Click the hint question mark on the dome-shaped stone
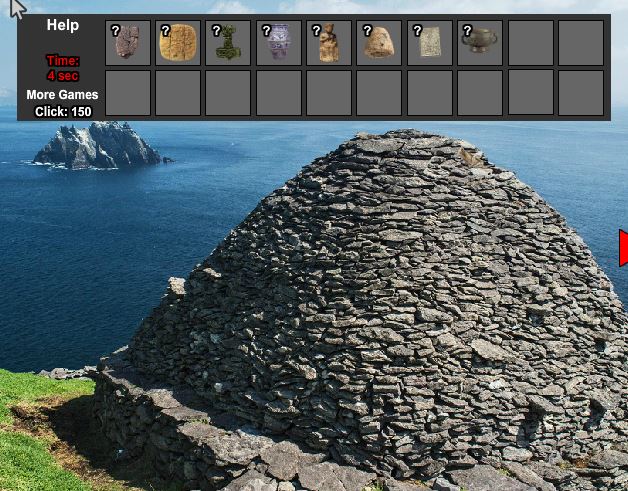 coord(367,30)
